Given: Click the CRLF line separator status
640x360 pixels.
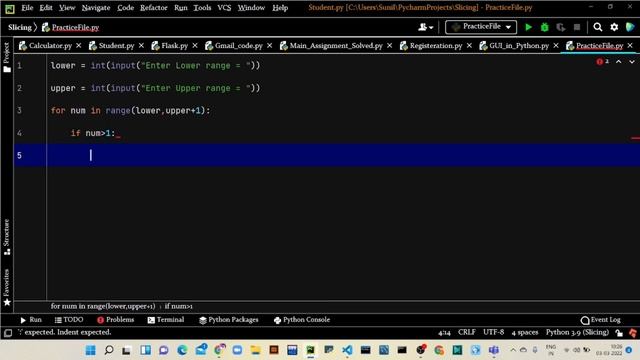Looking at the screenshot, I should click(467, 333).
